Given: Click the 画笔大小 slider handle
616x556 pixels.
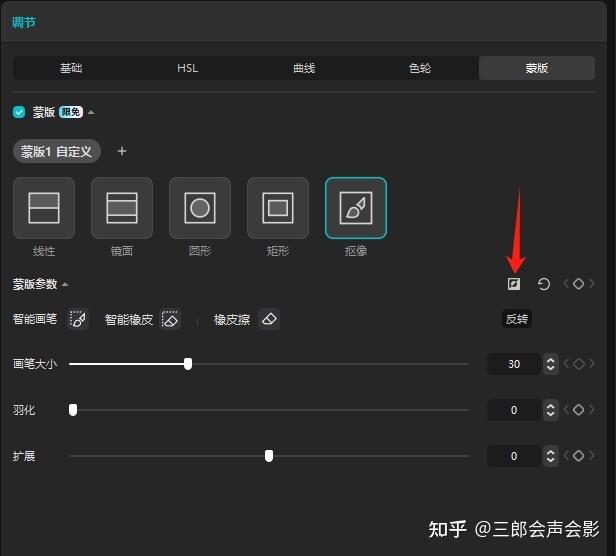Looking at the screenshot, I should 188,364.
